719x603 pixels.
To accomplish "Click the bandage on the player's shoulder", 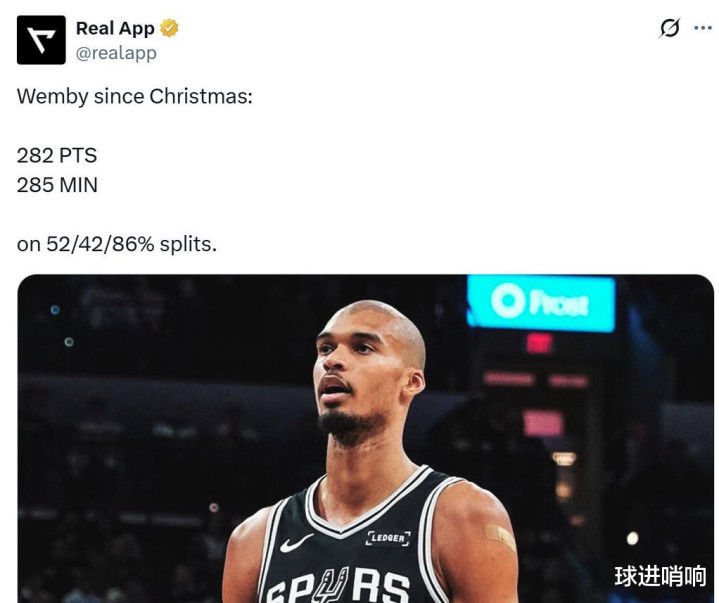I will pos(500,537).
